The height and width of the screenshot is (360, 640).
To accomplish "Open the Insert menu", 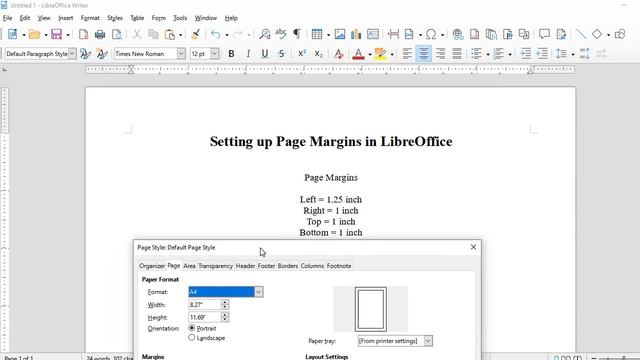I will tap(66, 18).
